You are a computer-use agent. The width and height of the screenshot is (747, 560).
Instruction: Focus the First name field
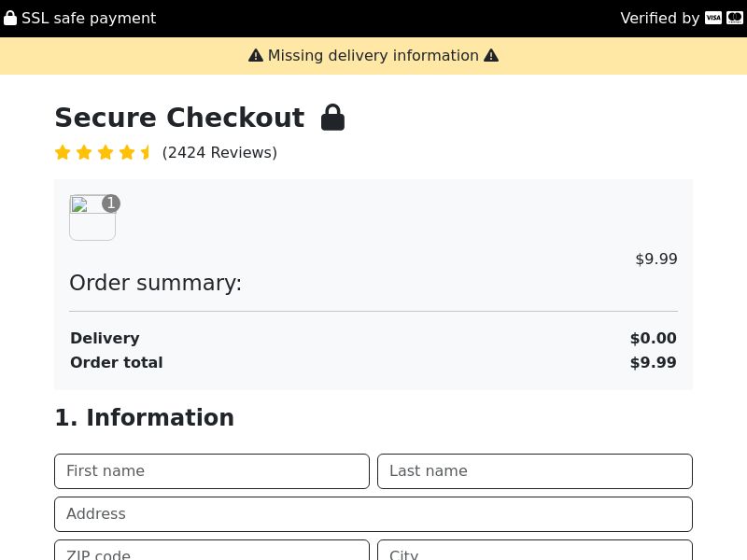[x=212, y=471]
